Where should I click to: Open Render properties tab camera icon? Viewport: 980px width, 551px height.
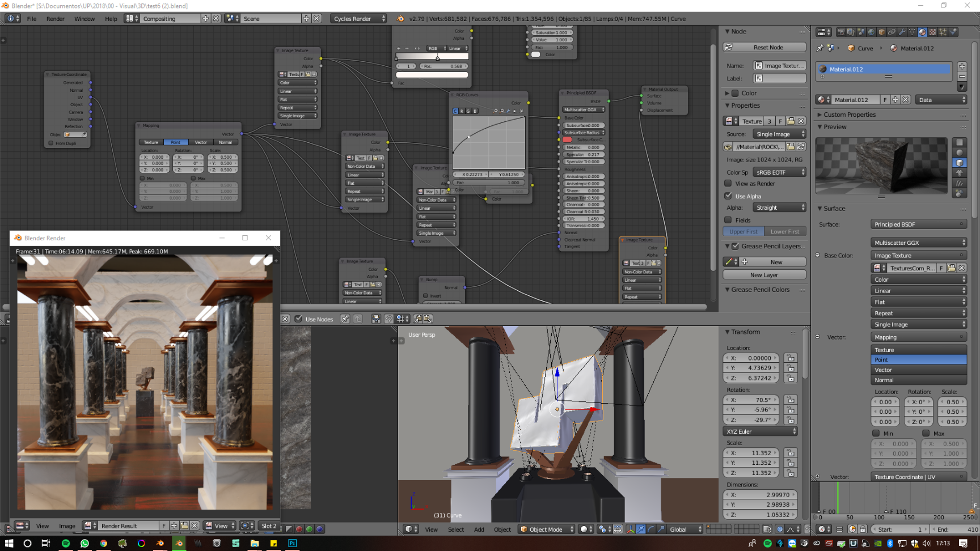[841, 32]
